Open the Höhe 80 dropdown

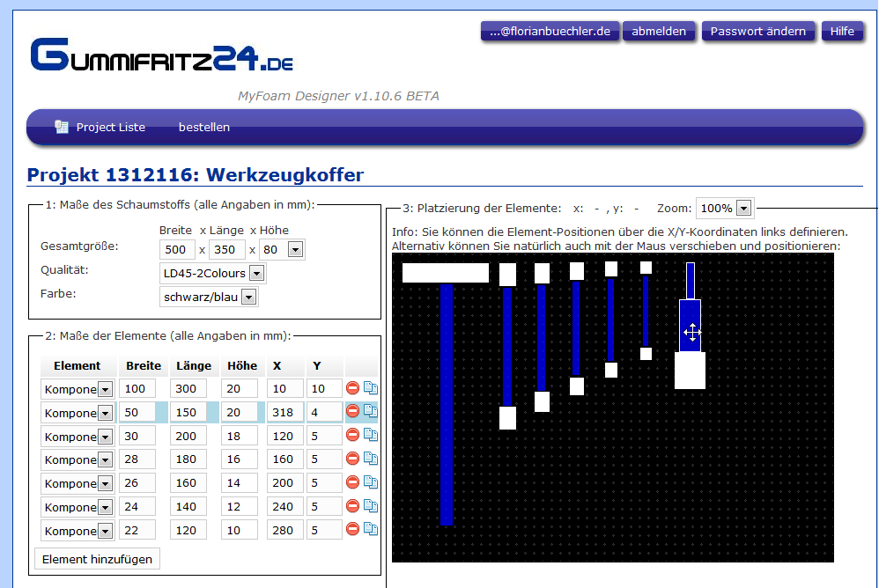tap(294, 250)
